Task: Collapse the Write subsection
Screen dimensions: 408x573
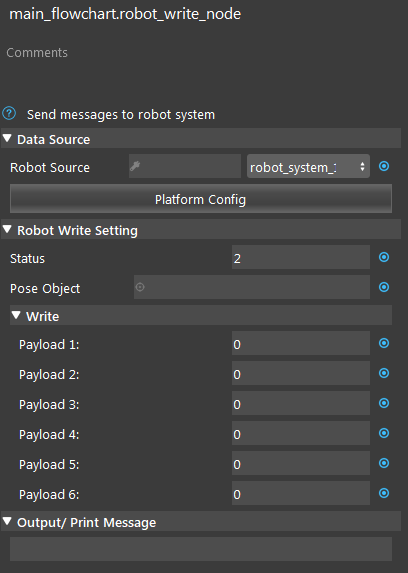Action: pos(16,315)
